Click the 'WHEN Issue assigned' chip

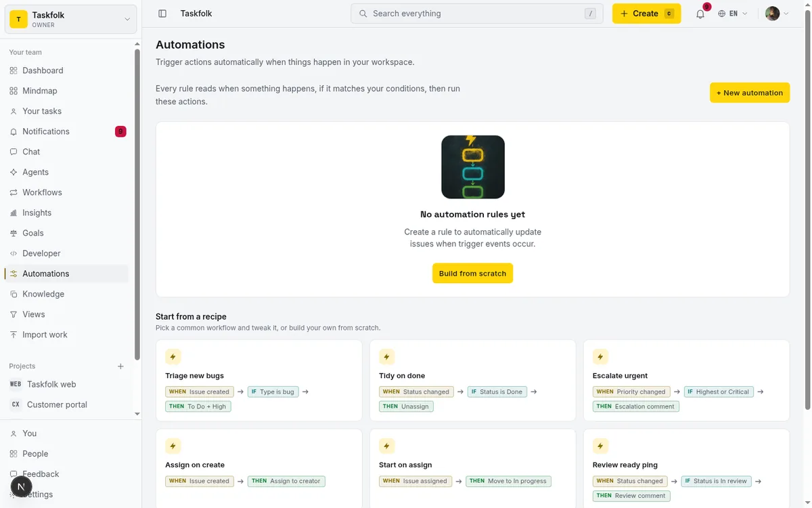tap(415, 481)
